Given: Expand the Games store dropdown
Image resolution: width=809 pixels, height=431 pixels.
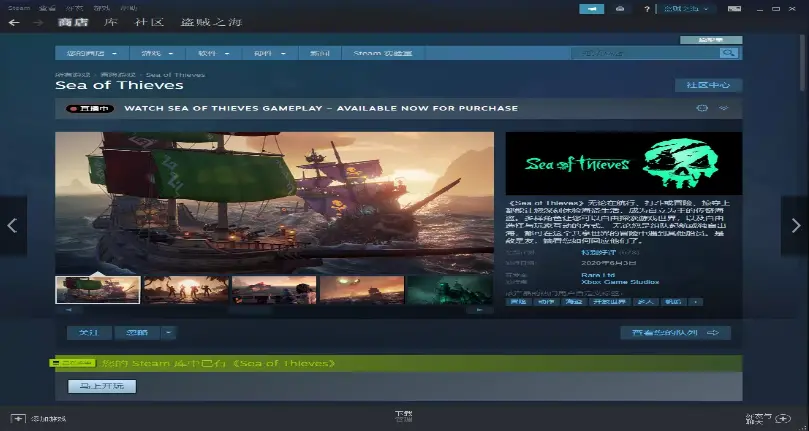Looking at the screenshot, I should tap(158, 53).
